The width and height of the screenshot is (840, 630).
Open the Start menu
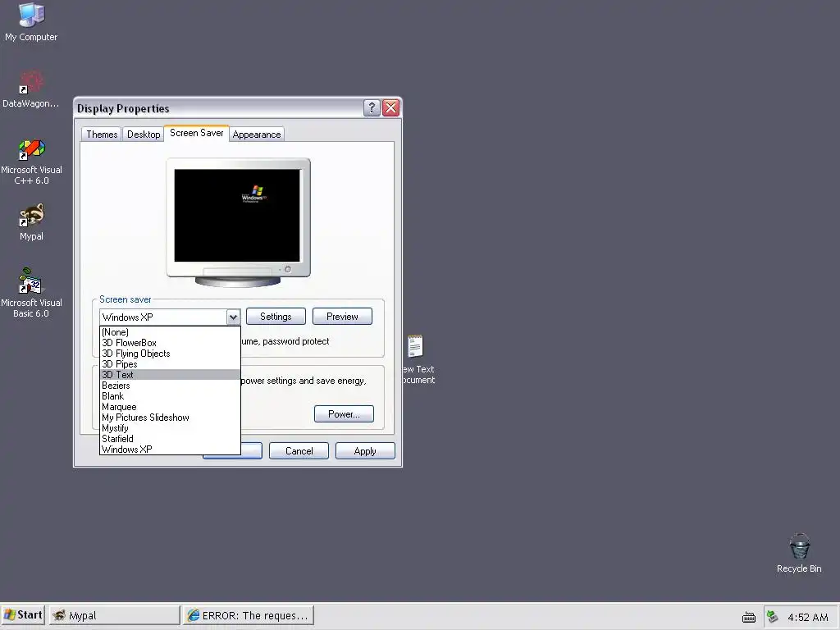[22, 615]
